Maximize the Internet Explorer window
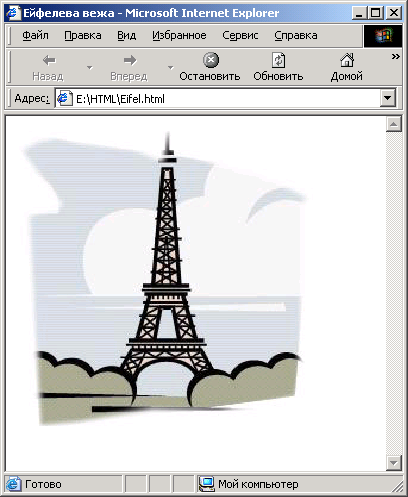 (375, 13)
